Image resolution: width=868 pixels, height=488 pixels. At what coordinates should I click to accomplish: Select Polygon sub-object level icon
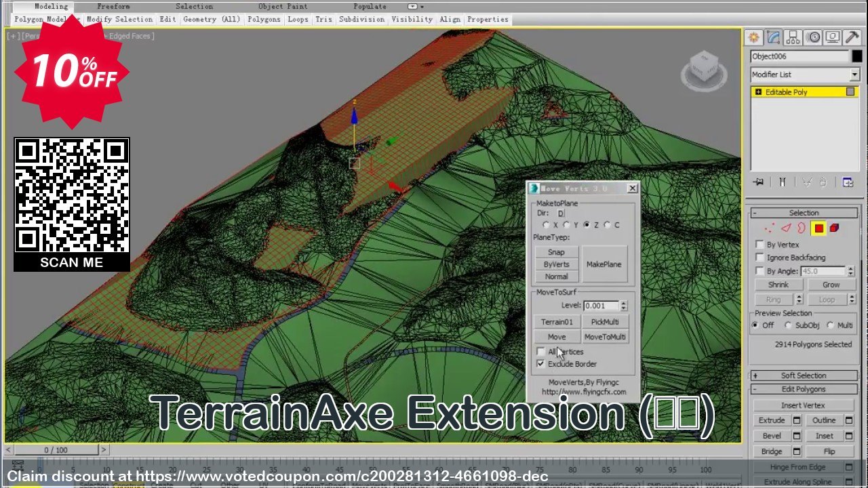pyautogui.click(x=818, y=228)
